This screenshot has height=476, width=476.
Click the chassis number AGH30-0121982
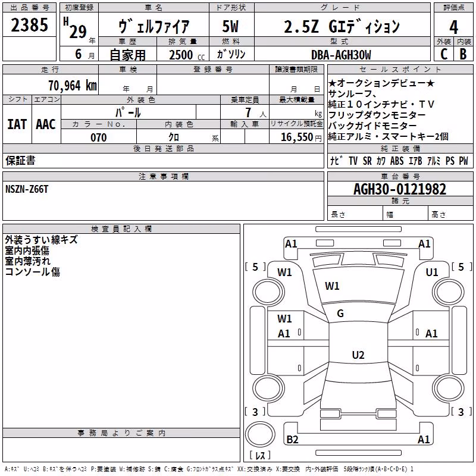pos(400,189)
